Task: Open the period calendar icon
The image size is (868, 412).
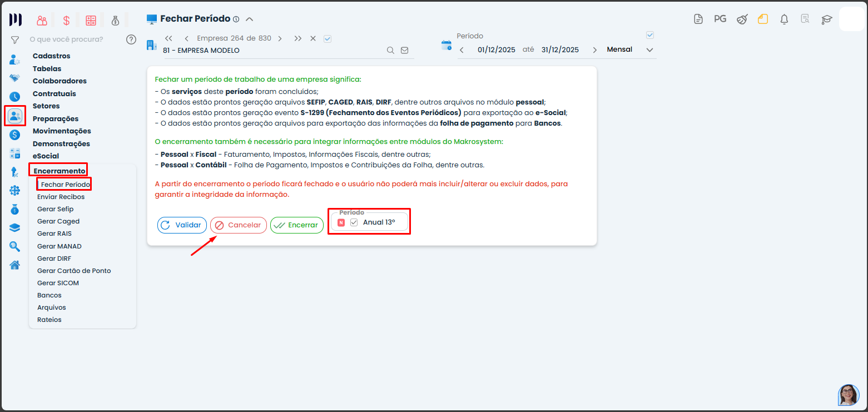Action: pos(446,46)
